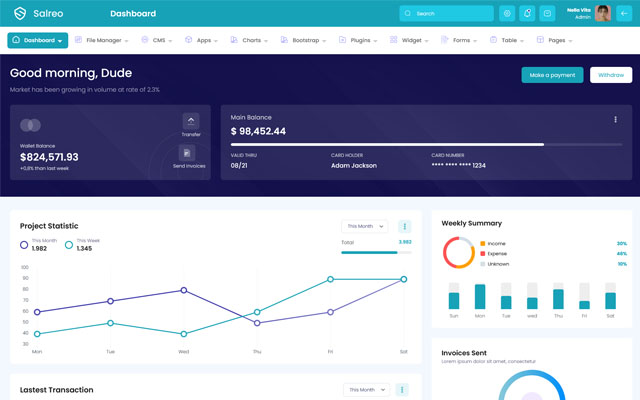Screen dimensions: 640x400
Task: Open settings gear in top header
Action: (507, 13)
